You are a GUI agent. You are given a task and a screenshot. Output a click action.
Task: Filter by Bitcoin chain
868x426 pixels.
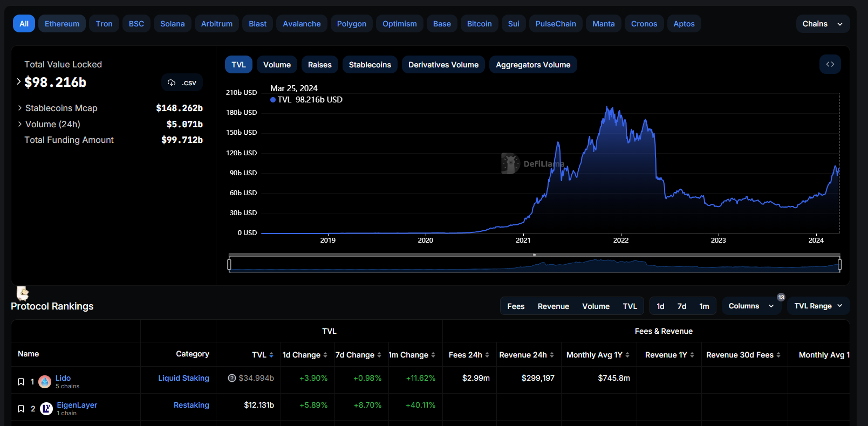coord(480,24)
